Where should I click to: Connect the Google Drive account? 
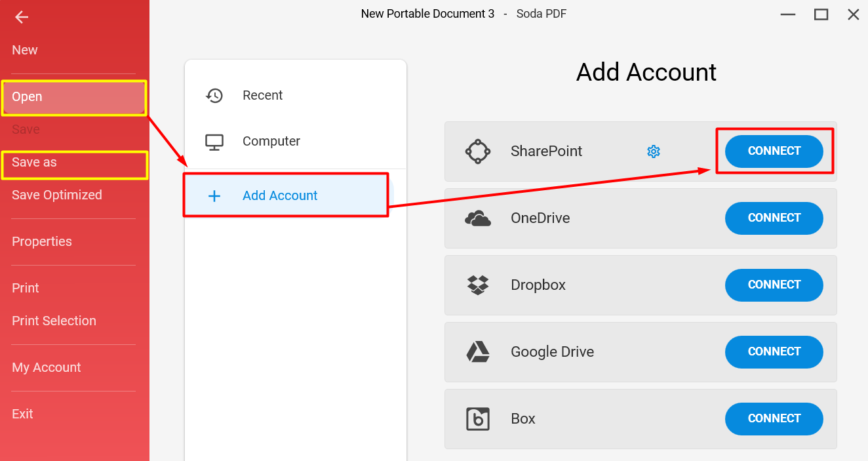point(774,351)
